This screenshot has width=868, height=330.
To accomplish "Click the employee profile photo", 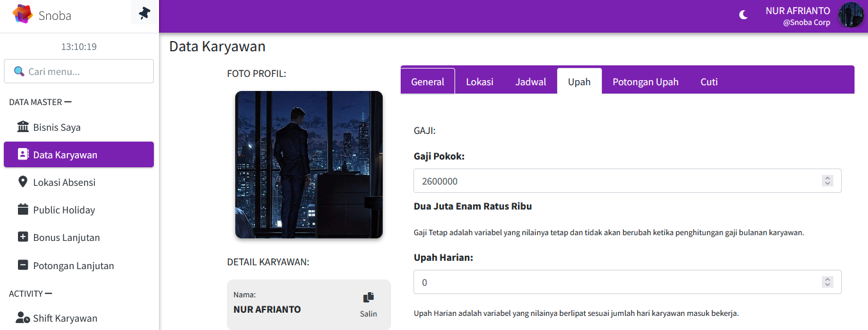I will [x=309, y=165].
